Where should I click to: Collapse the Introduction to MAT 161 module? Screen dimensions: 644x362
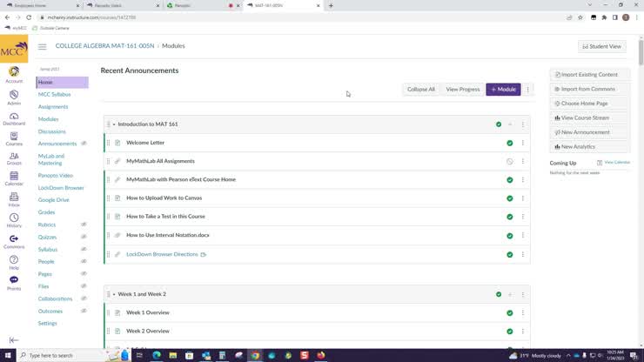pos(114,124)
